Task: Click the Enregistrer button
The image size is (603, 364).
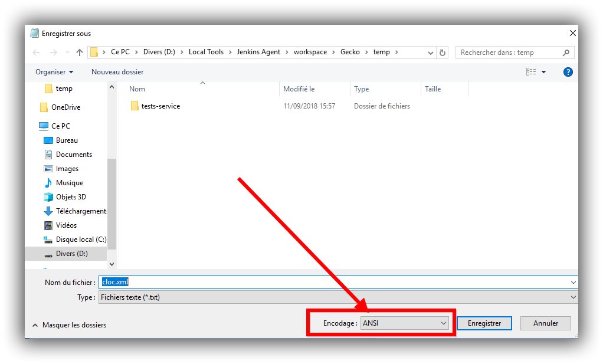Action: [484, 323]
